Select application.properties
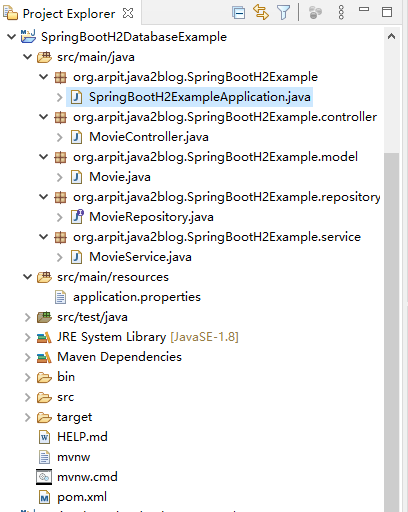408x512 pixels. tap(137, 297)
